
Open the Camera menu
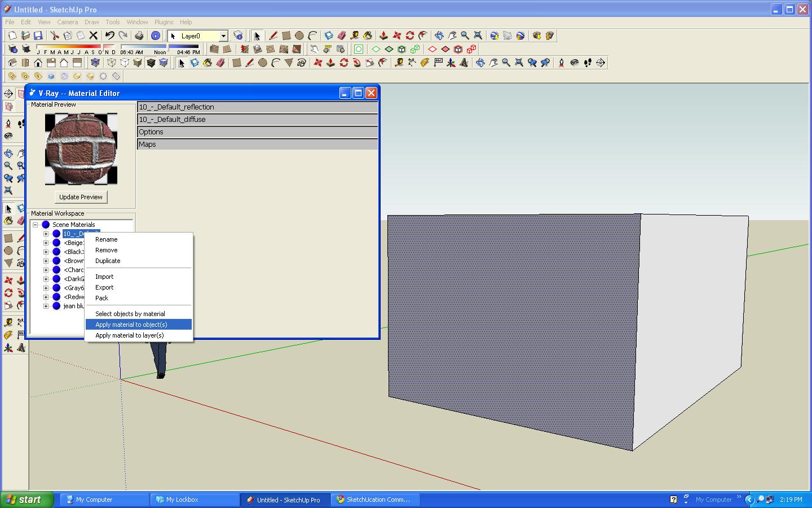click(x=67, y=22)
